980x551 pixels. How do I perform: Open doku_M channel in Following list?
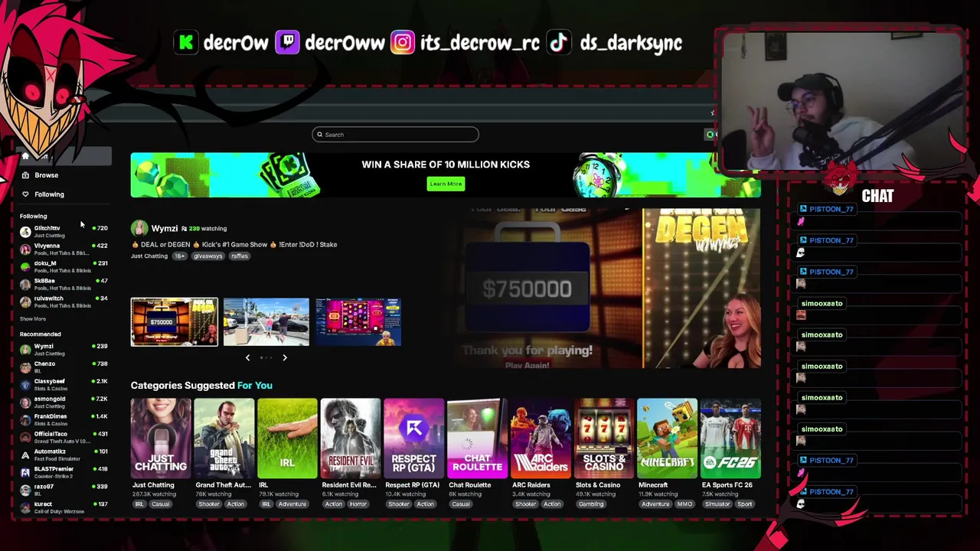pos(64,266)
